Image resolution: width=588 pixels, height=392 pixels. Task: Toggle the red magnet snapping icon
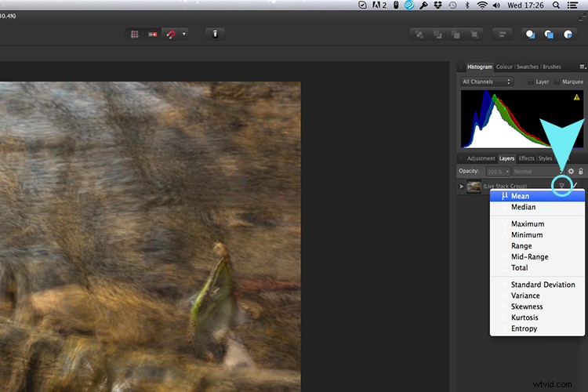(x=171, y=34)
